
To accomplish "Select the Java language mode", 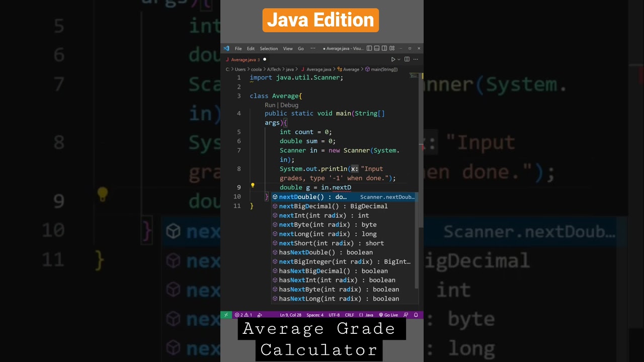I will [x=366, y=315].
